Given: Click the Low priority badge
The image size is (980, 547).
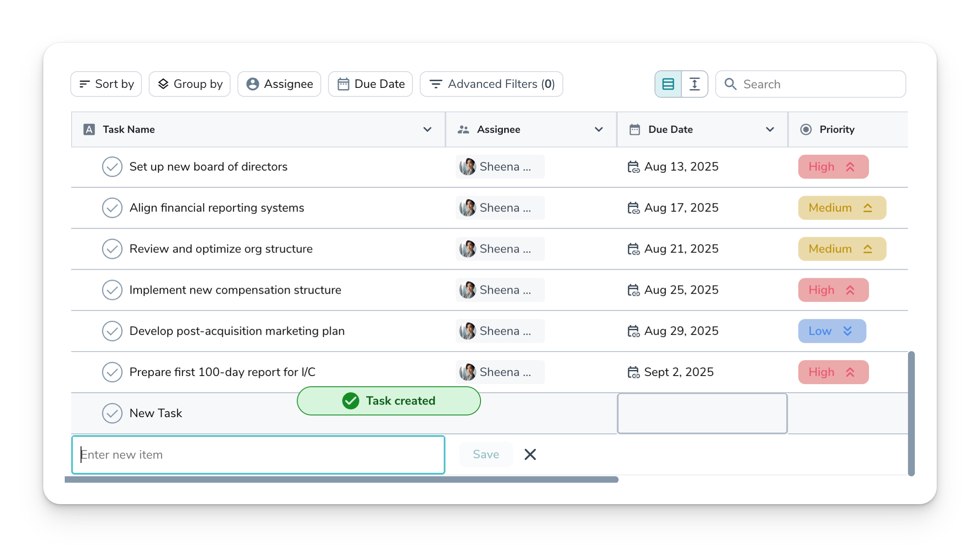Looking at the screenshot, I should tap(832, 331).
